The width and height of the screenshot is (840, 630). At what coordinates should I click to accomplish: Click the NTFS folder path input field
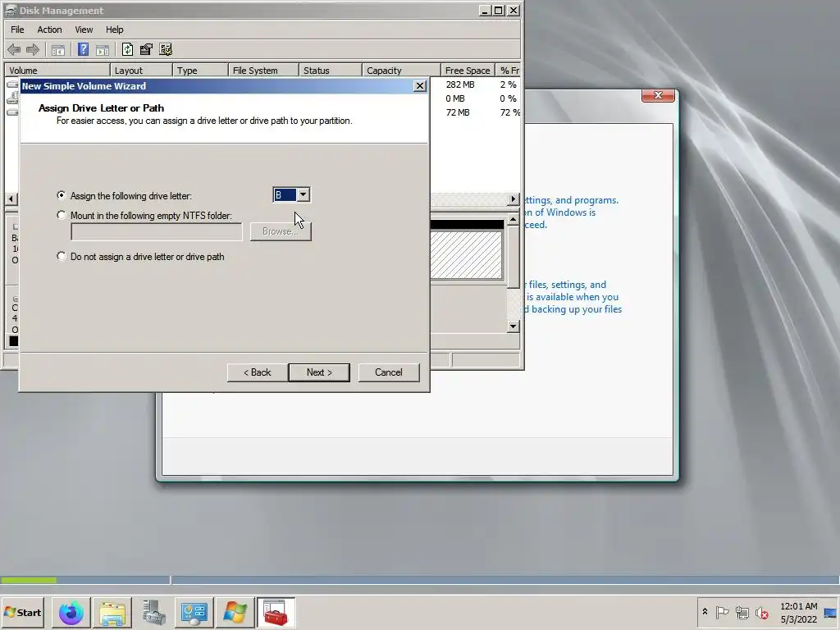pyautogui.click(x=157, y=231)
